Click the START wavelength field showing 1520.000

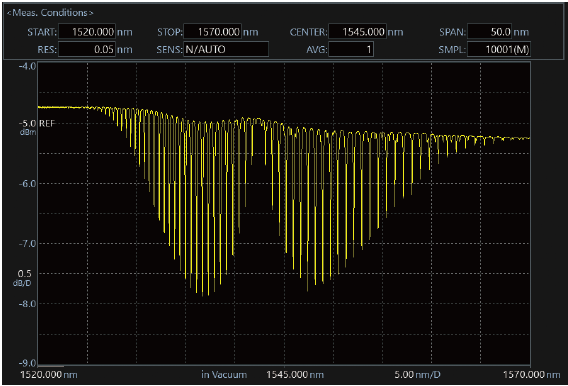(87, 32)
